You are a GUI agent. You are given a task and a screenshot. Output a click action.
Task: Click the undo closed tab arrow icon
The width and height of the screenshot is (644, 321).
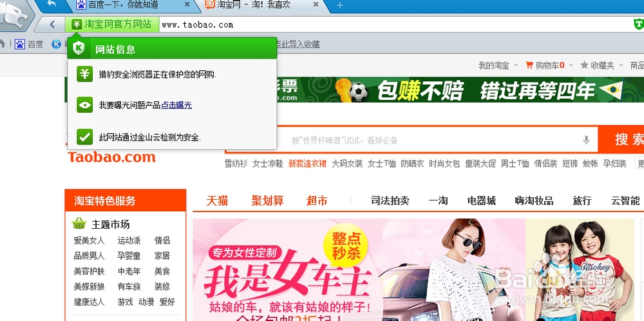pyautogui.click(x=52, y=5)
